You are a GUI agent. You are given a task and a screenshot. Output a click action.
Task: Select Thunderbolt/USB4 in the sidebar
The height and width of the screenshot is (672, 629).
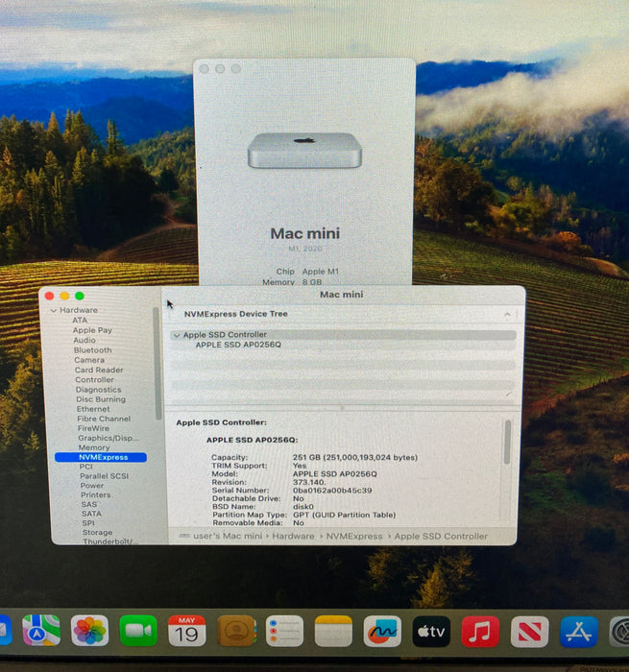tap(110, 541)
